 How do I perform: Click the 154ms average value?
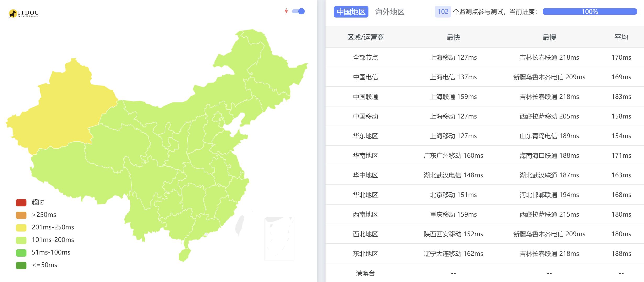[x=621, y=136]
